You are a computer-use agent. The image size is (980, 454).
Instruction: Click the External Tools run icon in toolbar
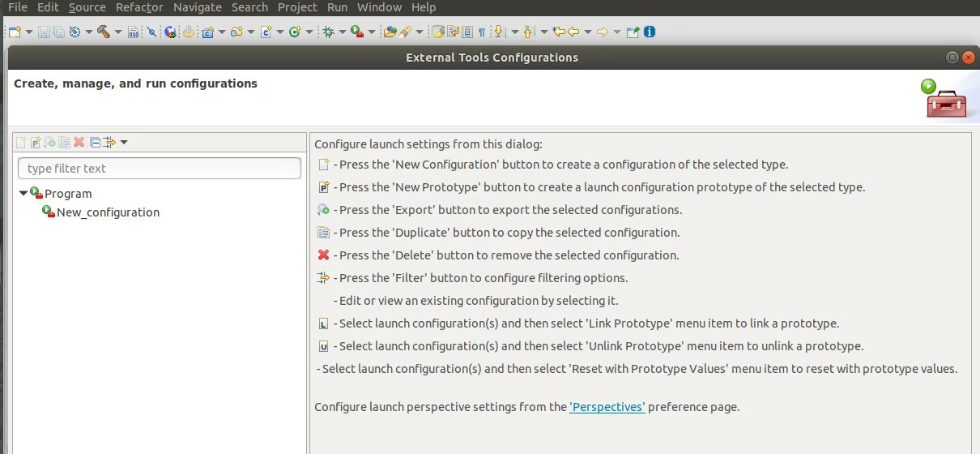tap(357, 32)
